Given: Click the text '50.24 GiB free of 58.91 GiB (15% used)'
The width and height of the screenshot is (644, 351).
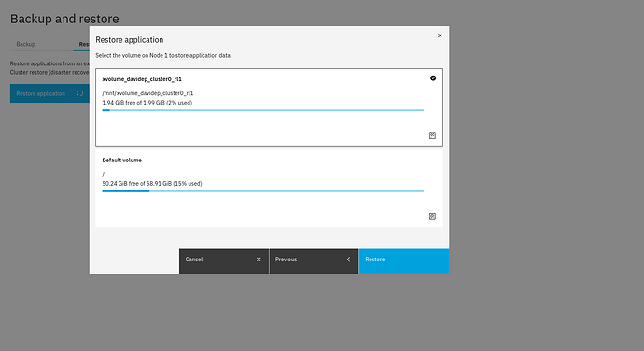Looking at the screenshot, I should (x=152, y=184).
